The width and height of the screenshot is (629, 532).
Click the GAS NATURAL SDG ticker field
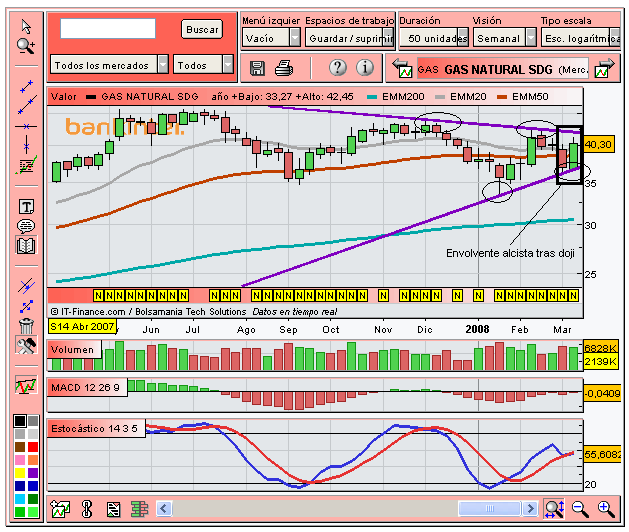(x=503, y=69)
